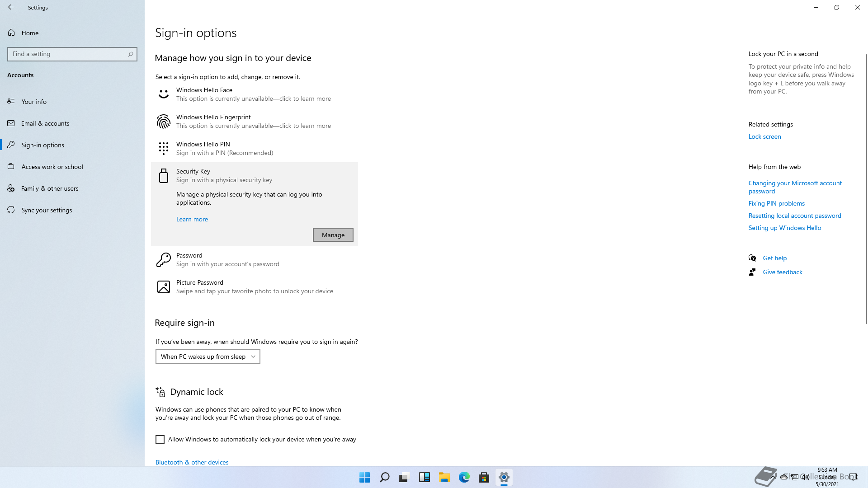Open Microsoft Store from taskbar
This screenshot has height=488, width=868.
click(x=484, y=477)
